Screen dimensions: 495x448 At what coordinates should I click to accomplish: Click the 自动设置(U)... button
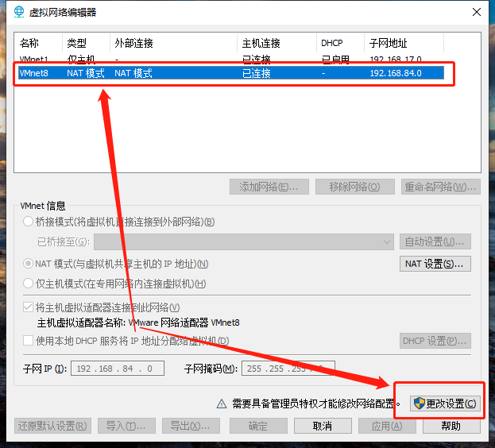pyautogui.click(x=435, y=241)
